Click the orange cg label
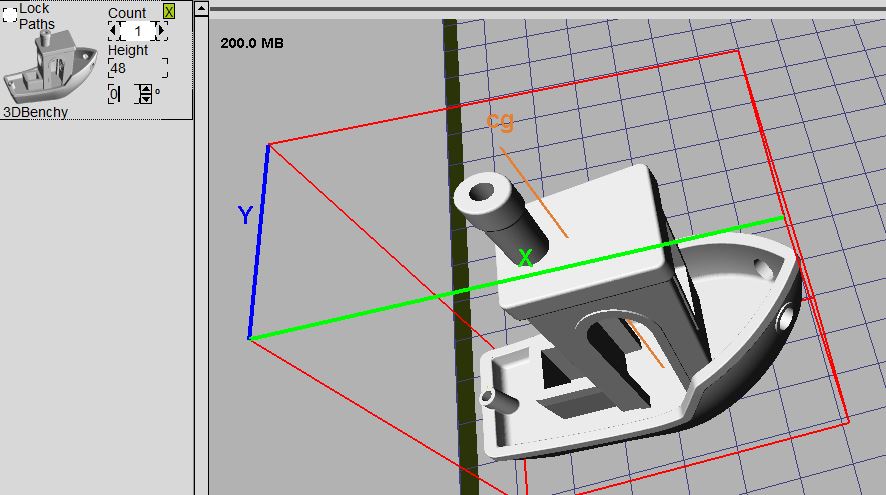886x495 pixels. (501, 120)
